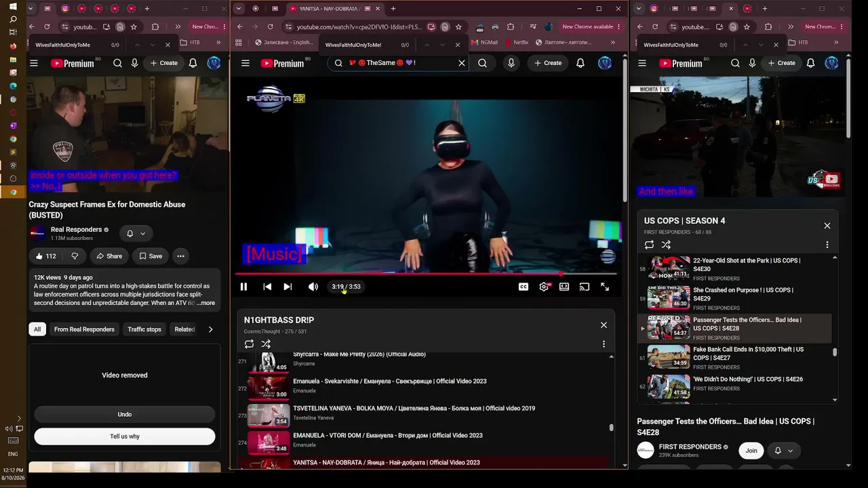Open N1GHTBASS DR!P playlist options menu

pyautogui.click(x=604, y=344)
